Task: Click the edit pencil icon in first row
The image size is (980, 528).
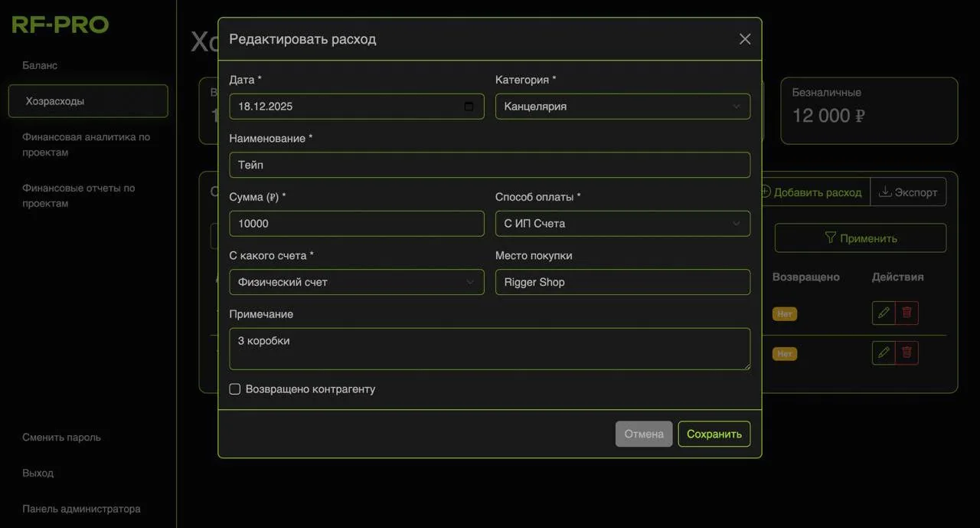Action: point(884,313)
